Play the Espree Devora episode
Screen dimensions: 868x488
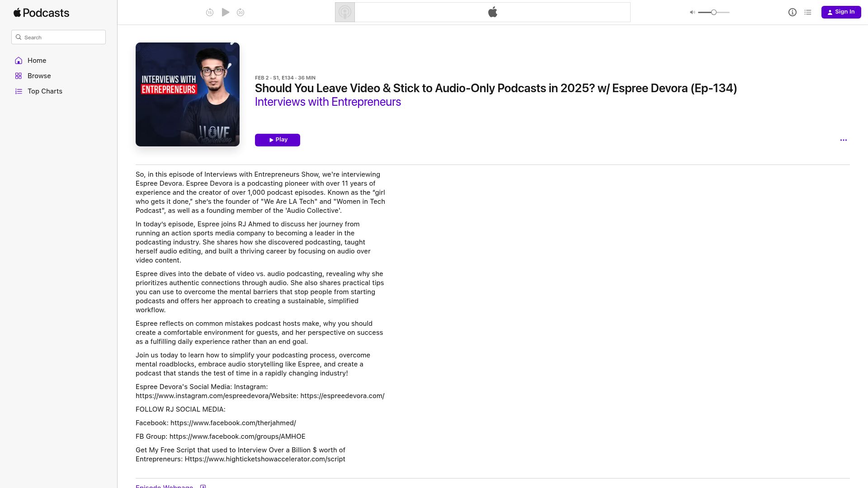(277, 140)
